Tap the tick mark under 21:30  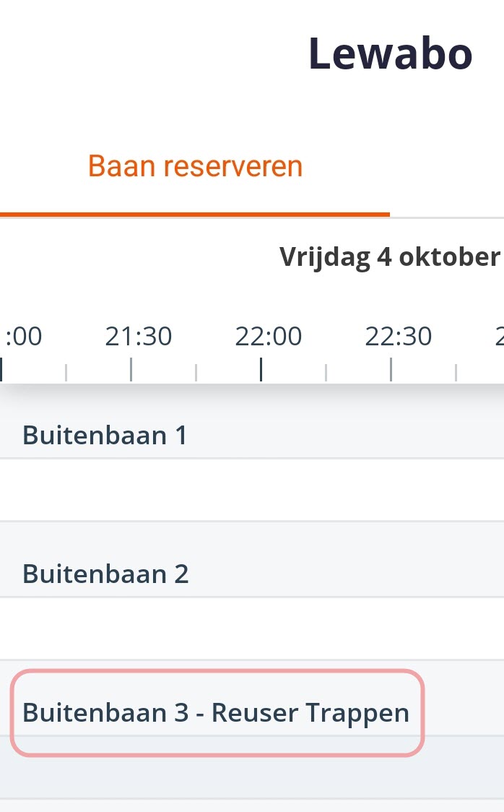[x=131, y=370]
